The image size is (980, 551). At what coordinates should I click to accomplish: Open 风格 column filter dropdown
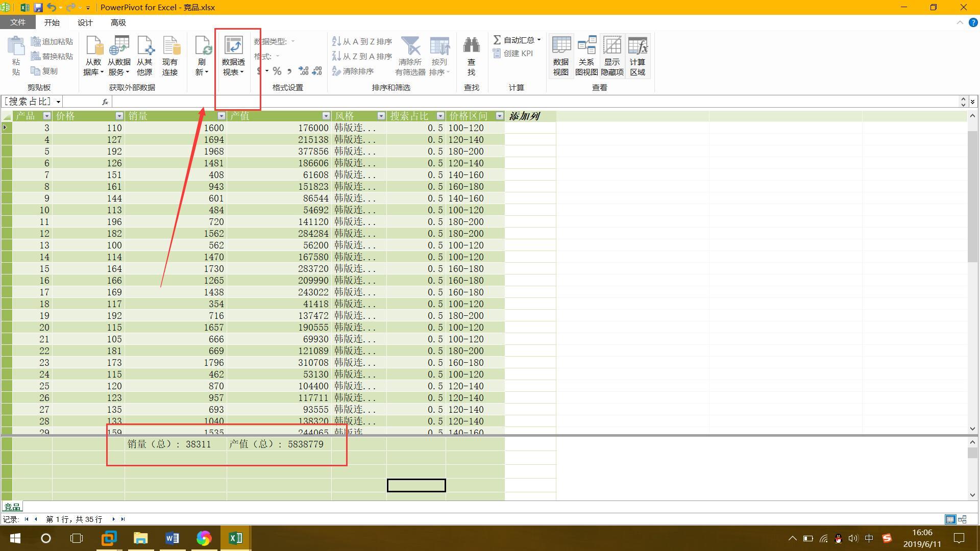click(x=381, y=116)
